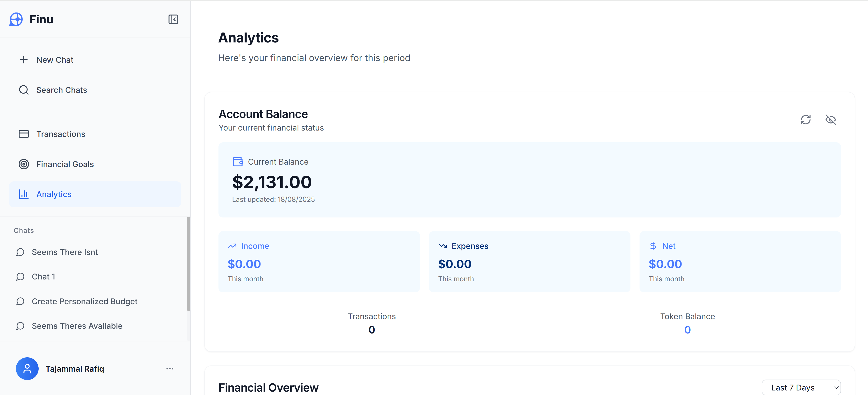Collapse the sidebar using the panel icon

click(173, 19)
